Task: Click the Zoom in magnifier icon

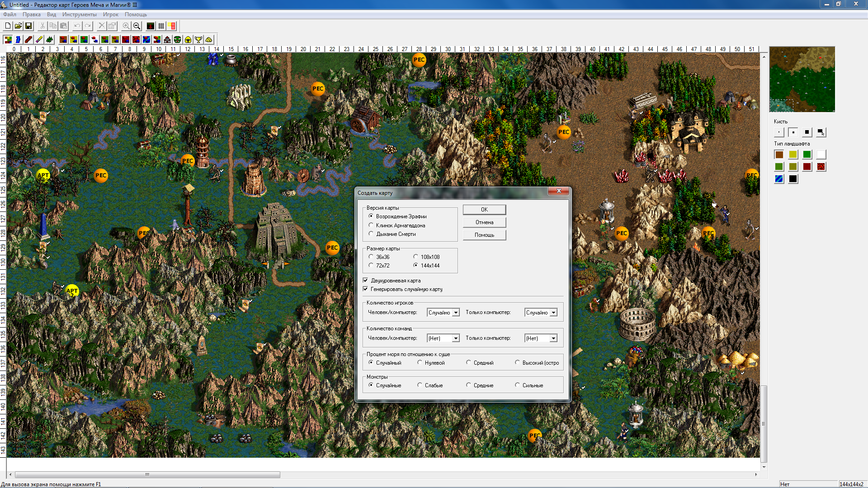Action: click(126, 26)
